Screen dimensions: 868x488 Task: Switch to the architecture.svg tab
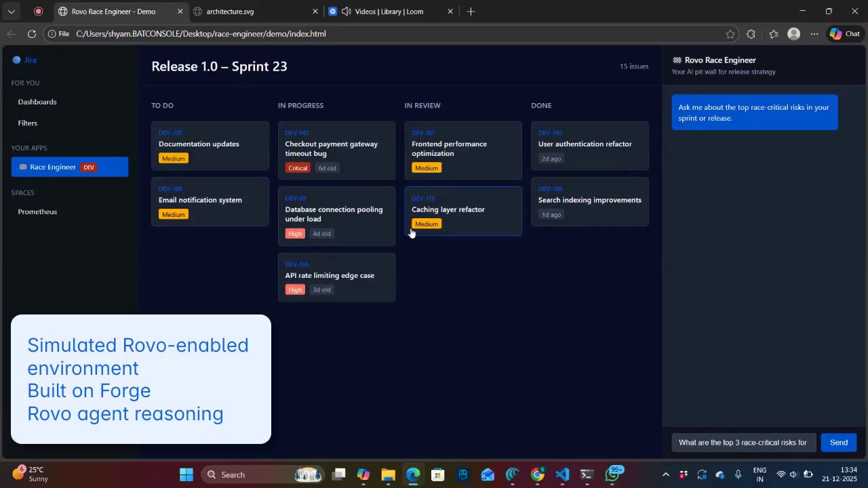click(230, 12)
